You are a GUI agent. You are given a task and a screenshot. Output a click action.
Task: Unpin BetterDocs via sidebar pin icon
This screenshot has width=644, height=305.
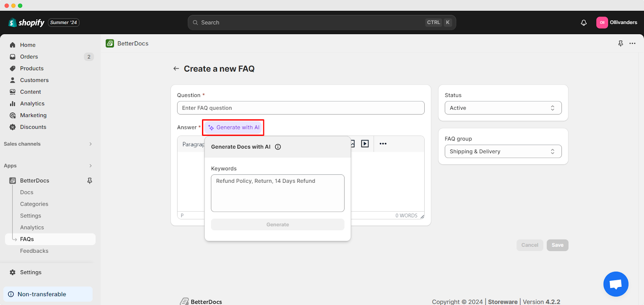point(90,181)
